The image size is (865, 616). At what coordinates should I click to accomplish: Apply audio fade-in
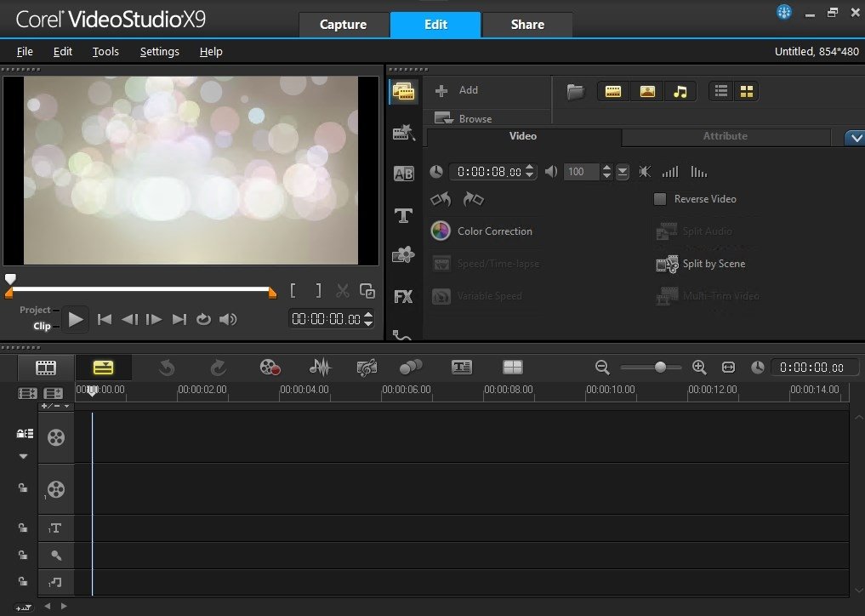[x=670, y=172]
